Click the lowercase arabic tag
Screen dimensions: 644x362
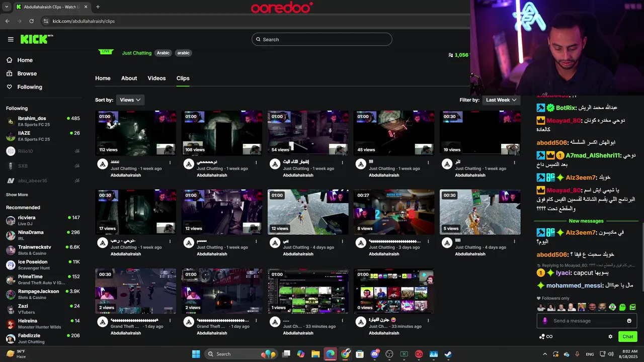click(x=183, y=53)
